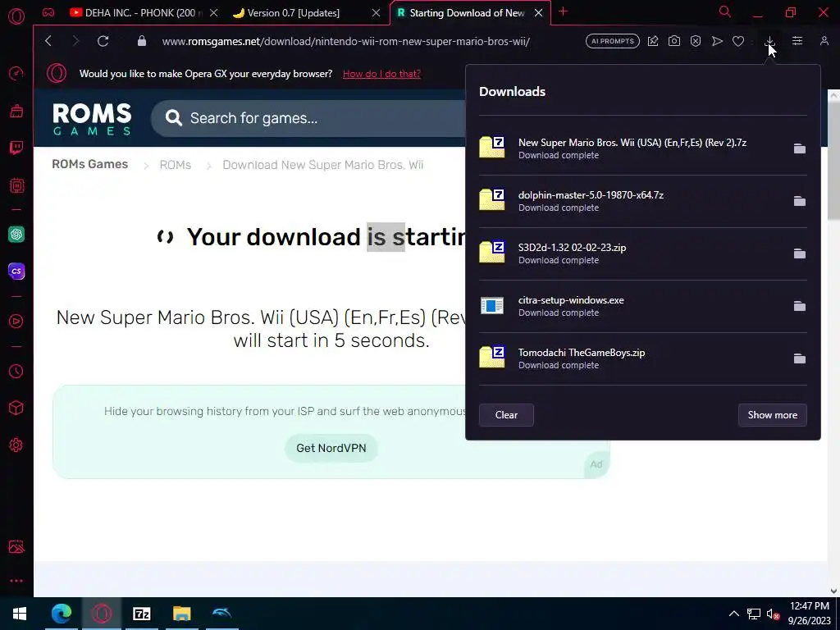840x630 pixels.
Task: Show dolphin-master download in folder
Action: click(799, 201)
